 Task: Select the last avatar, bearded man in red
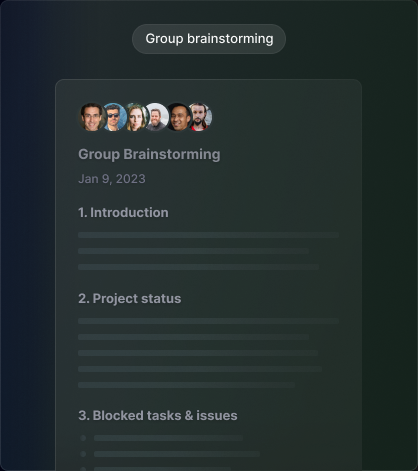click(x=199, y=117)
